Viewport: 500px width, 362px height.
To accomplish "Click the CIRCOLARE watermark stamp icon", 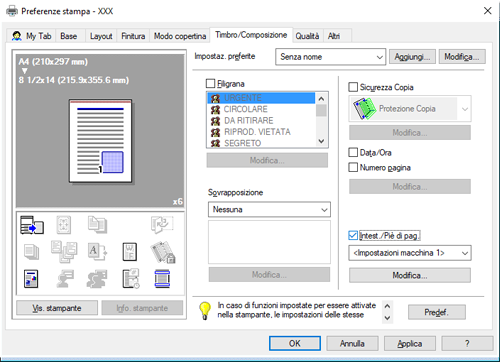I will 216,110.
